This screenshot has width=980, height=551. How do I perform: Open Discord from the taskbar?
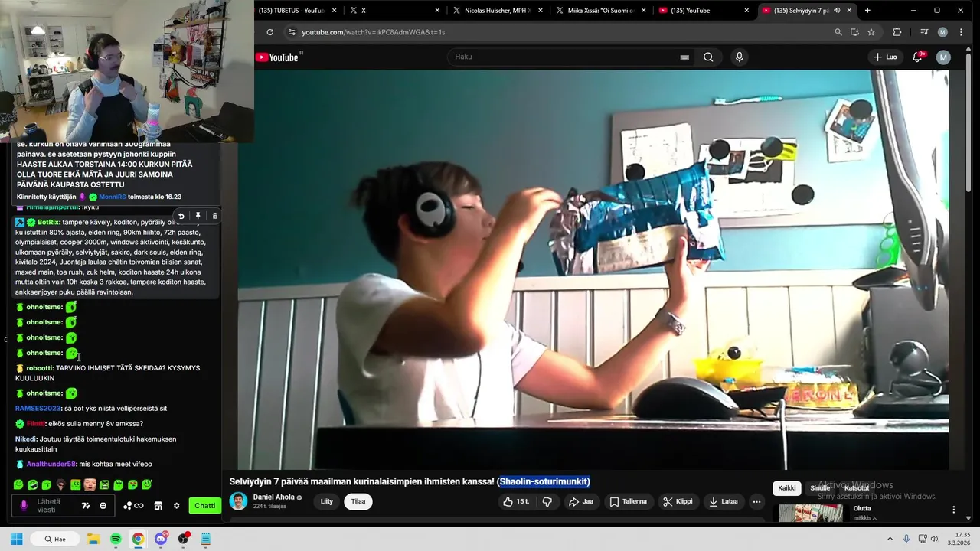(161, 539)
